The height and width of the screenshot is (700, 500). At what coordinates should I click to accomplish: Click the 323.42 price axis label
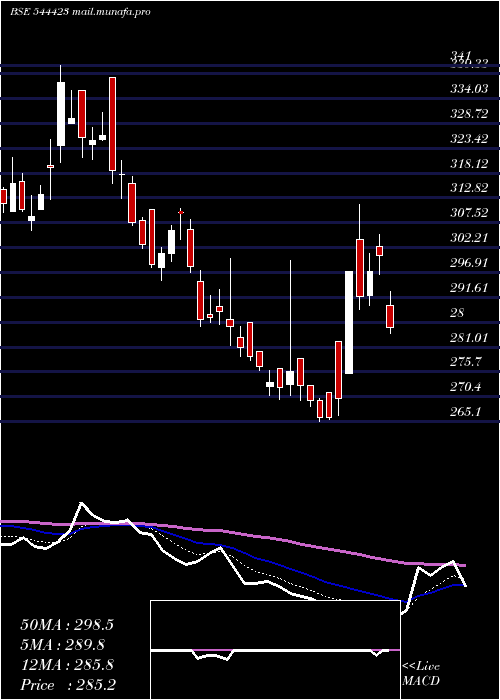469,139
